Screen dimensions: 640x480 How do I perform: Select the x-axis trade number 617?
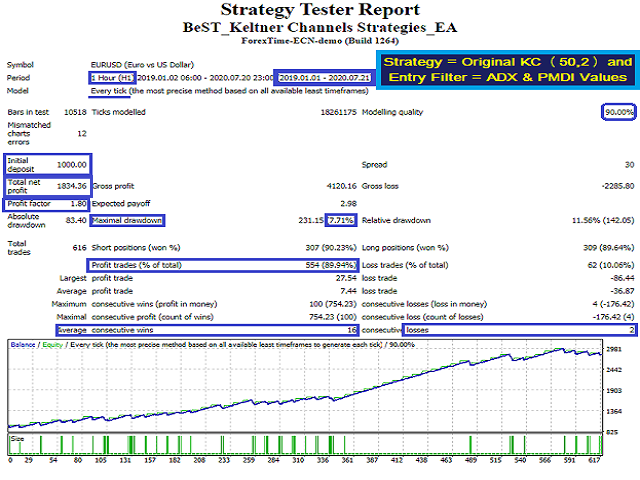pyautogui.click(x=594, y=460)
